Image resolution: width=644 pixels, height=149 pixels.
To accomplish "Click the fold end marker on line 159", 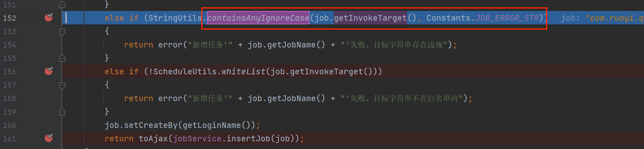I will coord(62,112).
